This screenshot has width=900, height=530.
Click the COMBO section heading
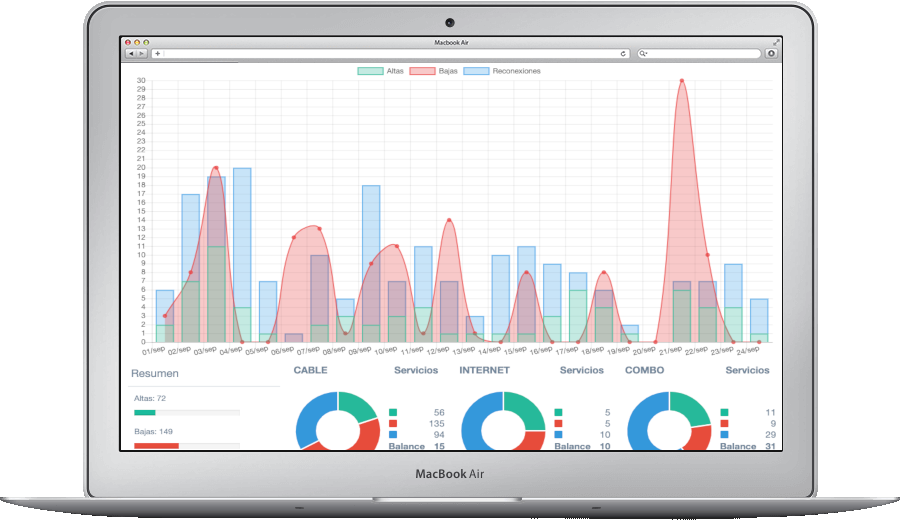[x=644, y=370]
